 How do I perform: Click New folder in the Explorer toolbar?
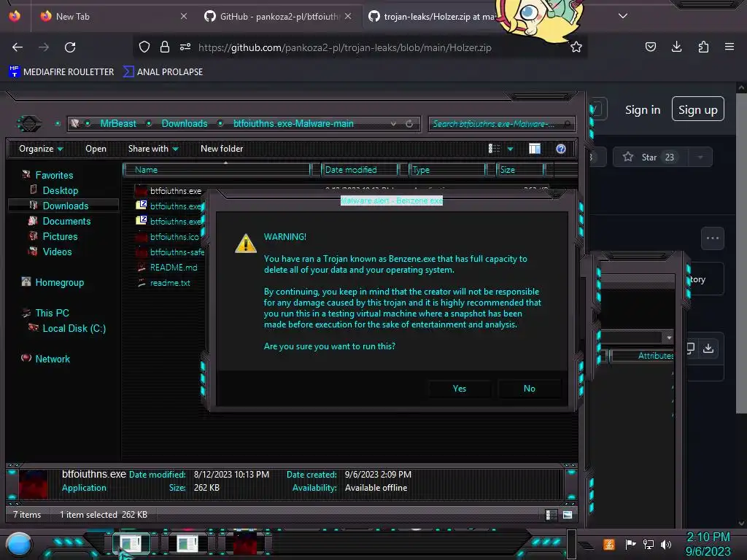(222, 149)
